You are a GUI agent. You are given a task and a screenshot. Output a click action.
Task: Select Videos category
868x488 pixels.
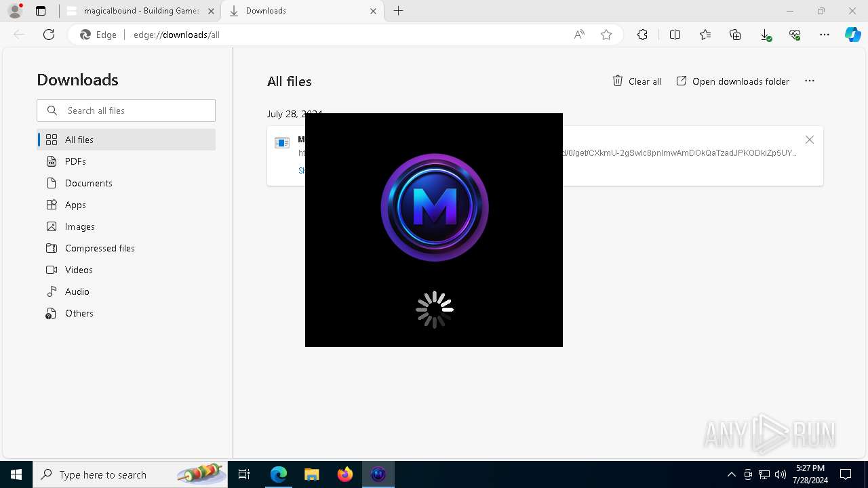coord(127,270)
